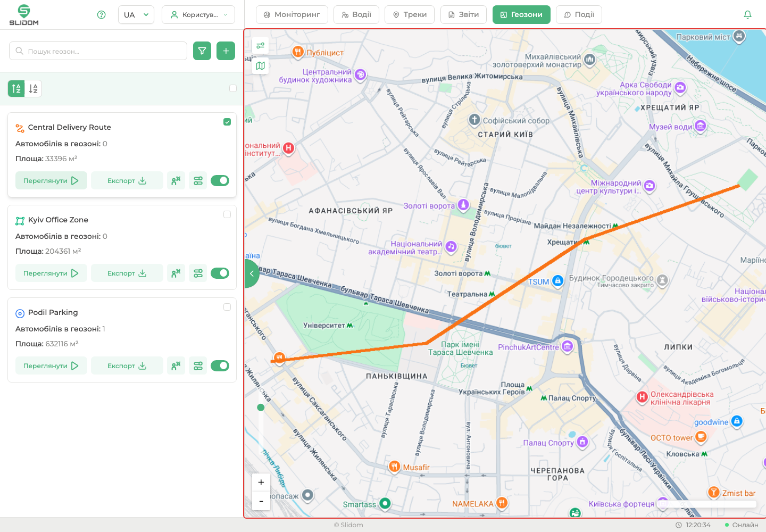The image size is (766, 532).
Task: Open map layers icon on map
Action: [x=261, y=66]
